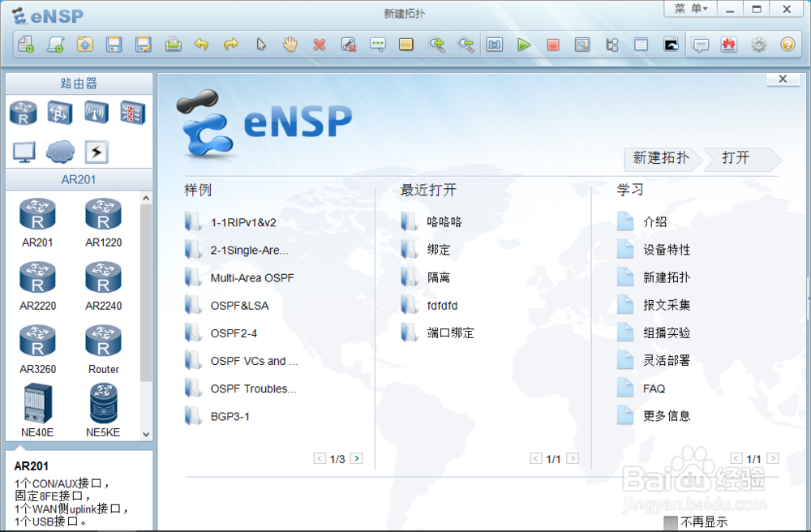
Task: Select the Firewall device category icon
Action: tap(132, 113)
